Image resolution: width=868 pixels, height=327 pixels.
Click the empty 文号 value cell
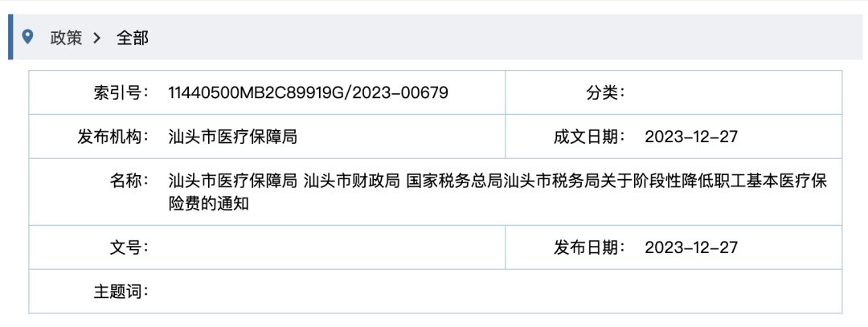[330, 247]
